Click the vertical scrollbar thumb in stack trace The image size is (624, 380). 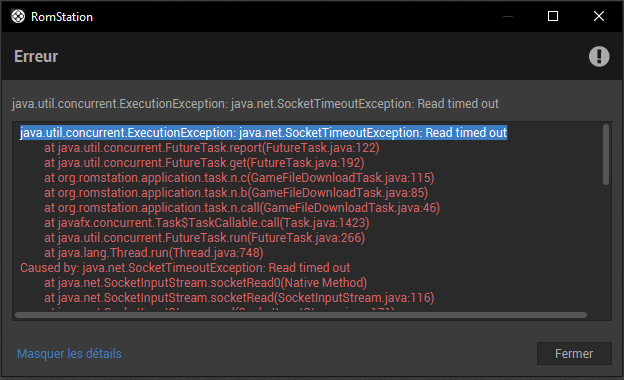coord(606,154)
